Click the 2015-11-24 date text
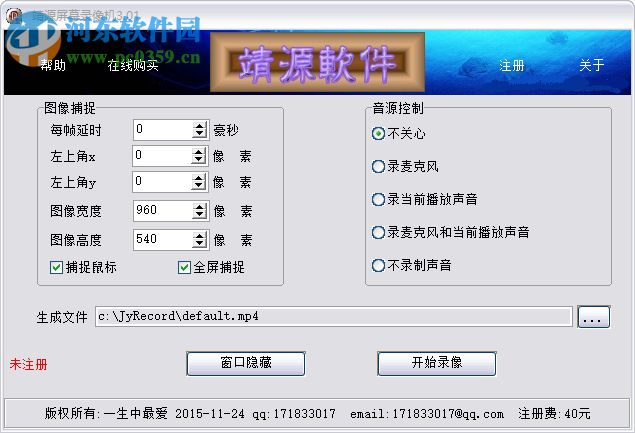This screenshot has width=635, height=433. [210, 414]
